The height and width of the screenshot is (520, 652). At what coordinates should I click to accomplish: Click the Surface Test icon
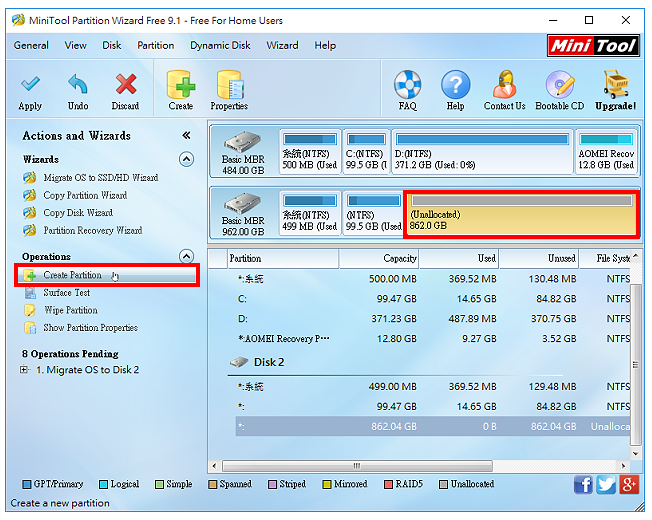(30, 293)
